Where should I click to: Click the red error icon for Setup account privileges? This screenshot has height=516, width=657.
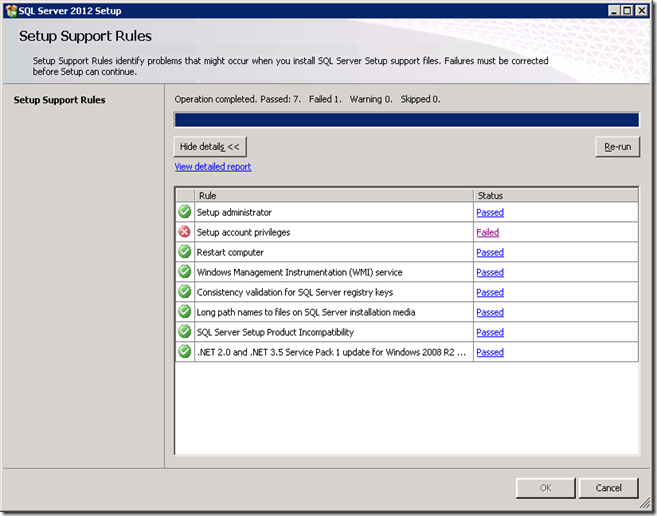click(x=184, y=232)
